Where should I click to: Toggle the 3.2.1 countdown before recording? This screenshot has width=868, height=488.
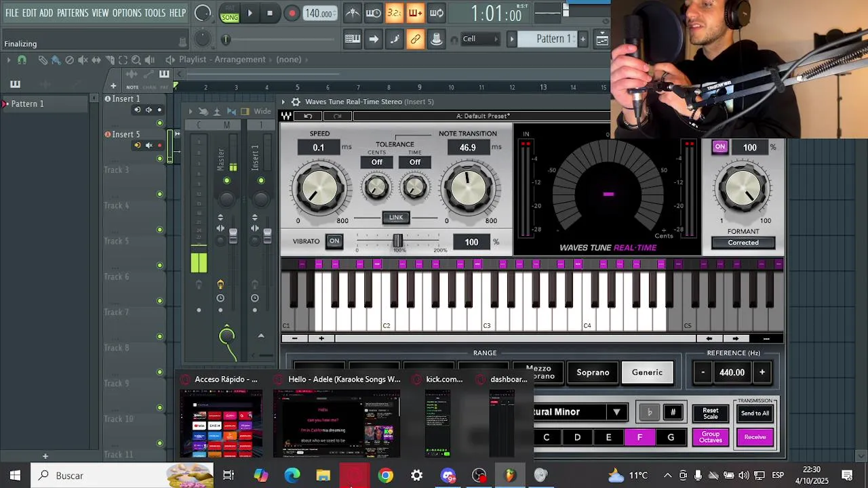[x=394, y=13]
